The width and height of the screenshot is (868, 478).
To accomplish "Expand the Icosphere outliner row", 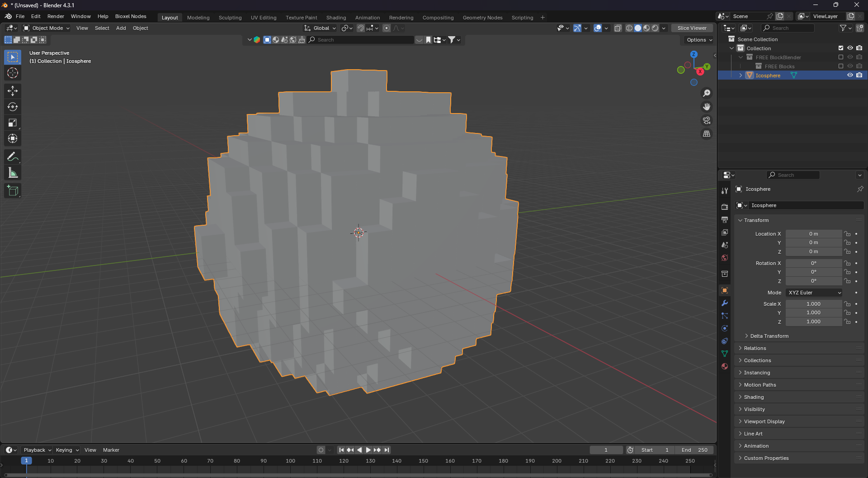I will (741, 76).
